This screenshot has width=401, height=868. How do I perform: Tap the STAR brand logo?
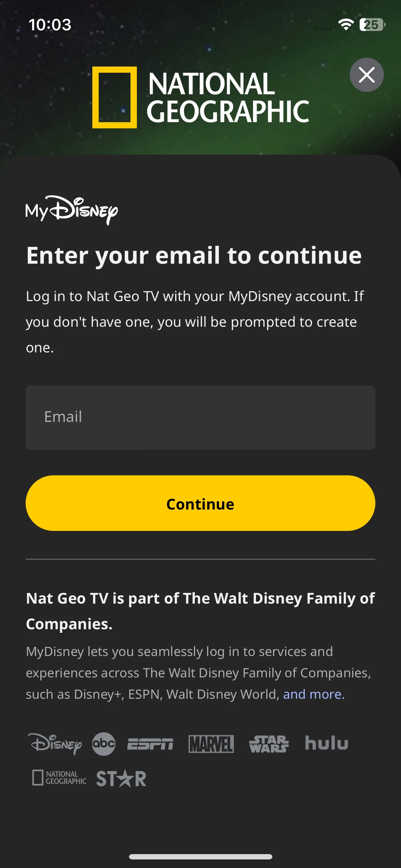[x=121, y=778]
